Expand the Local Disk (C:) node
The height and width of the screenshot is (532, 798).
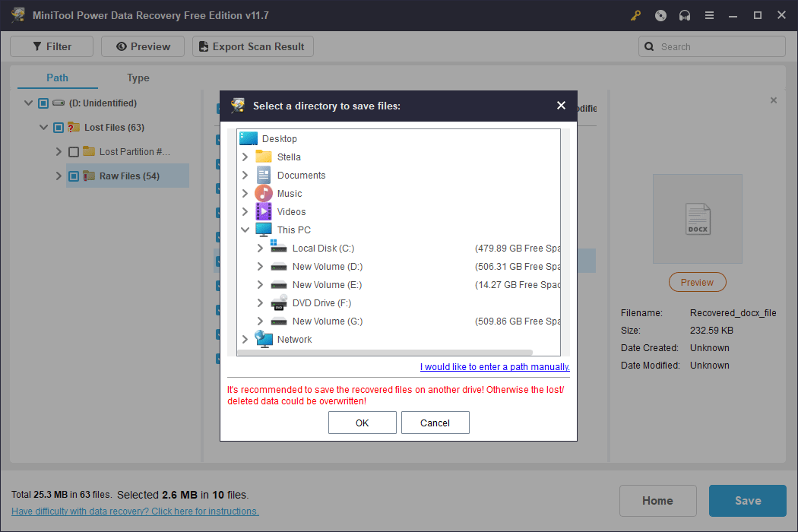click(x=260, y=249)
